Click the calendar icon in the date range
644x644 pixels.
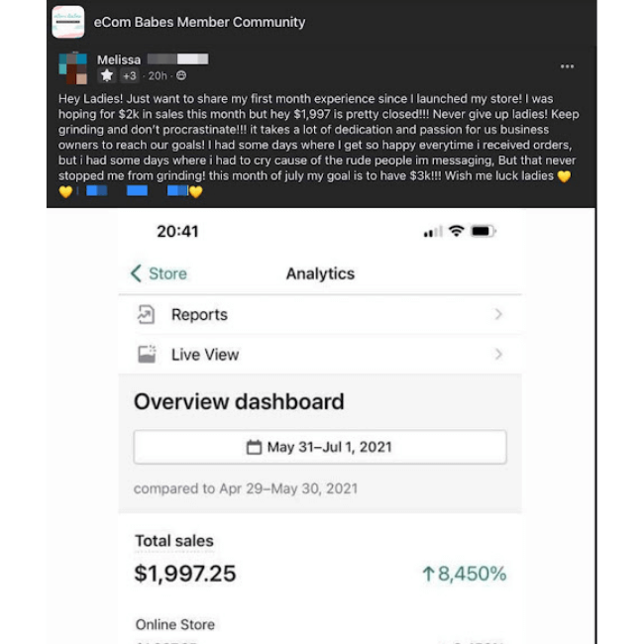[x=254, y=447]
